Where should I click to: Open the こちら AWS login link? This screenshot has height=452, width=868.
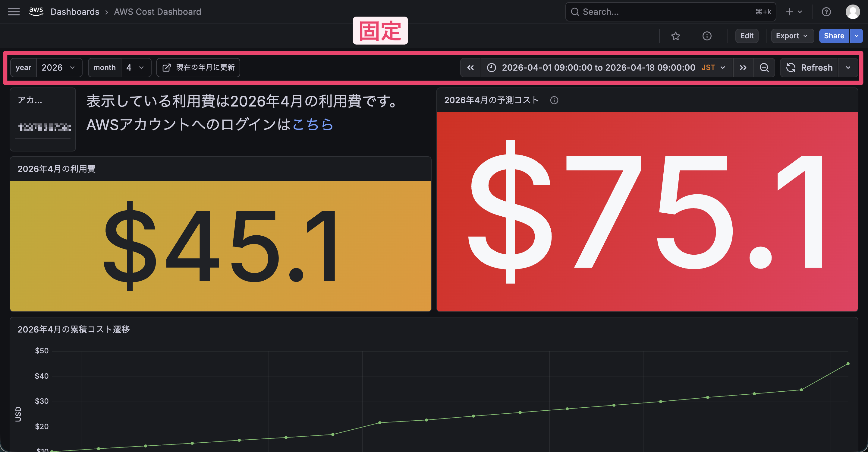point(313,125)
